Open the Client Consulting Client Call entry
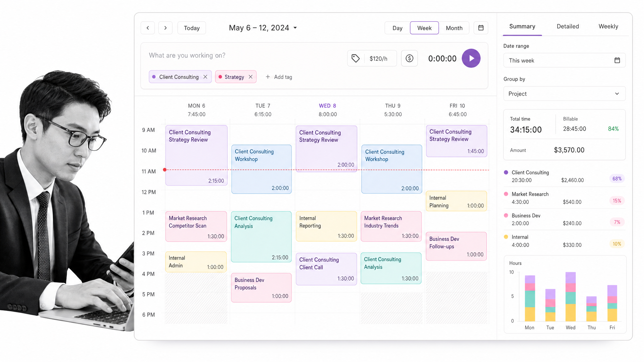The width and height of the screenshot is (644, 362). coord(326,269)
